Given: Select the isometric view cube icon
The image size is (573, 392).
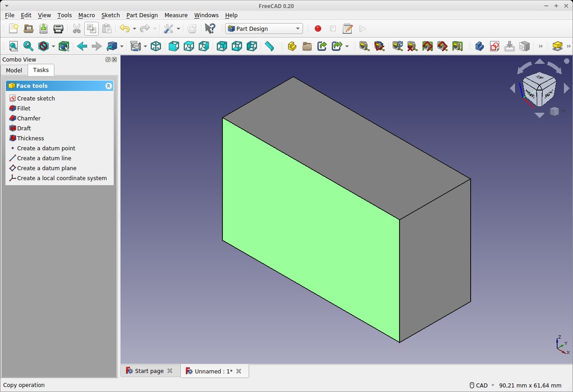Looking at the screenshot, I should coord(156,46).
